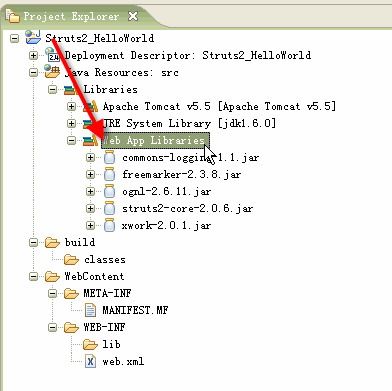Select the WebContent label

pyautogui.click(x=94, y=276)
